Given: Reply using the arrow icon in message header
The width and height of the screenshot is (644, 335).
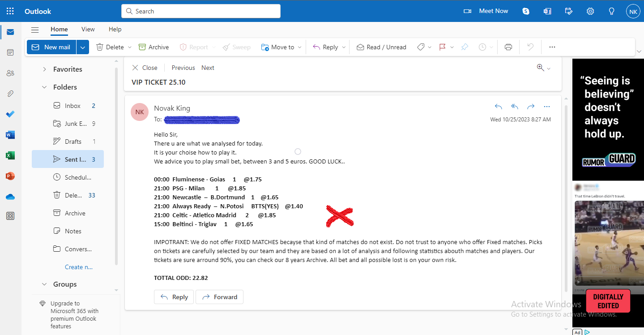Looking at the screenshot, I should [x=498, y=107].
